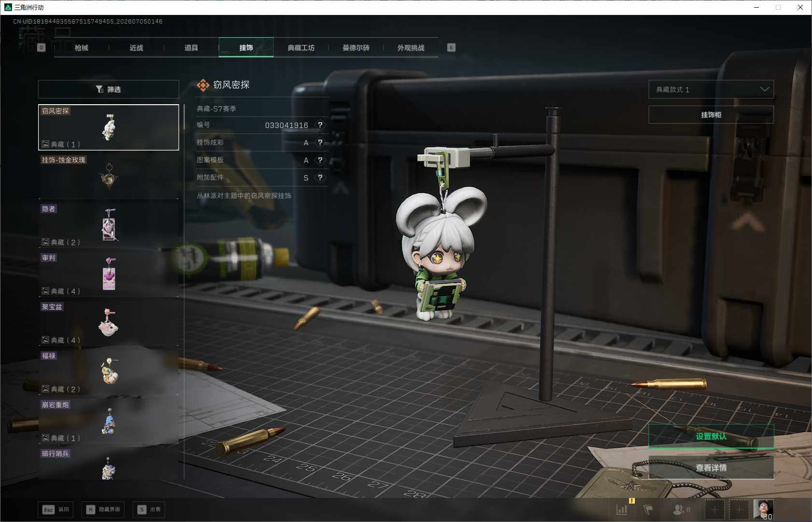Click help icon beside 挂饰炫彩 rating
Image resolution: width=812 pixels, height=522 pixels.
pos(320,142)
